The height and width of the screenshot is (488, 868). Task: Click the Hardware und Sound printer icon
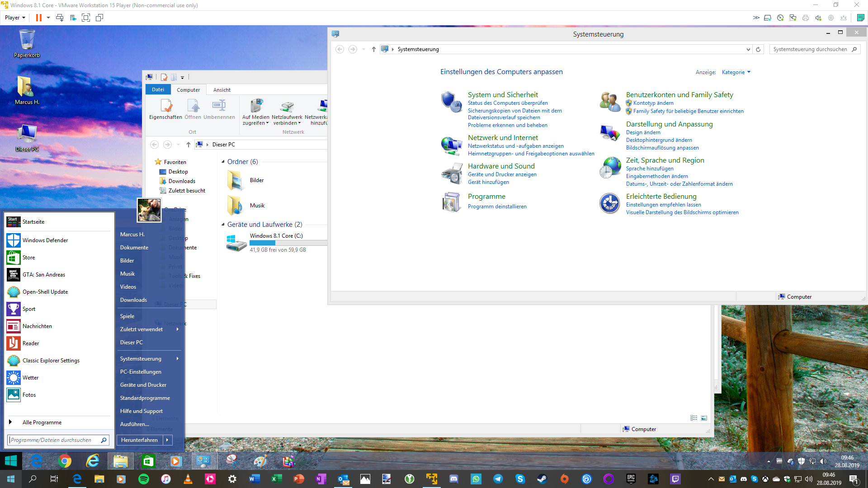click(451, 174)
